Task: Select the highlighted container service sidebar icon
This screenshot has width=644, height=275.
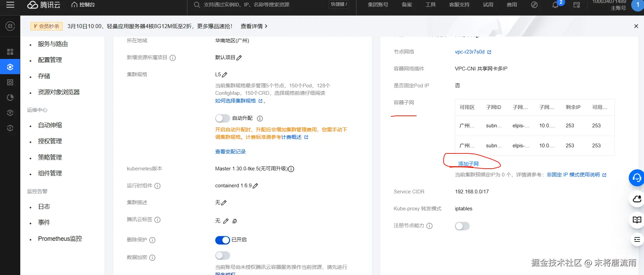Action: [10, 67]
